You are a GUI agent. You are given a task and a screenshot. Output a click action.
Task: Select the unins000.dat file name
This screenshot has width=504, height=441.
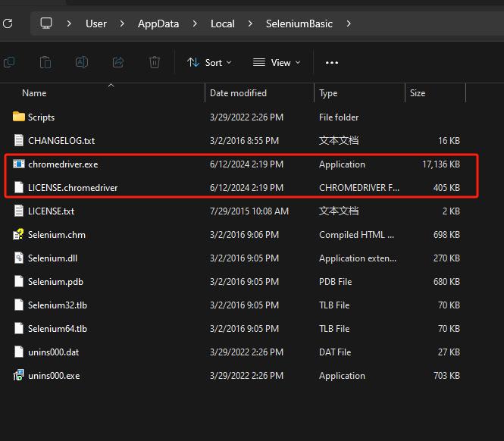[53, 352]
